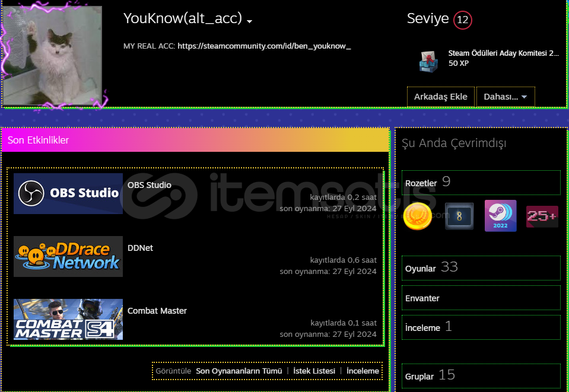Open the DDrace Network banner image
569x392 pixels.
click(68, 256)
